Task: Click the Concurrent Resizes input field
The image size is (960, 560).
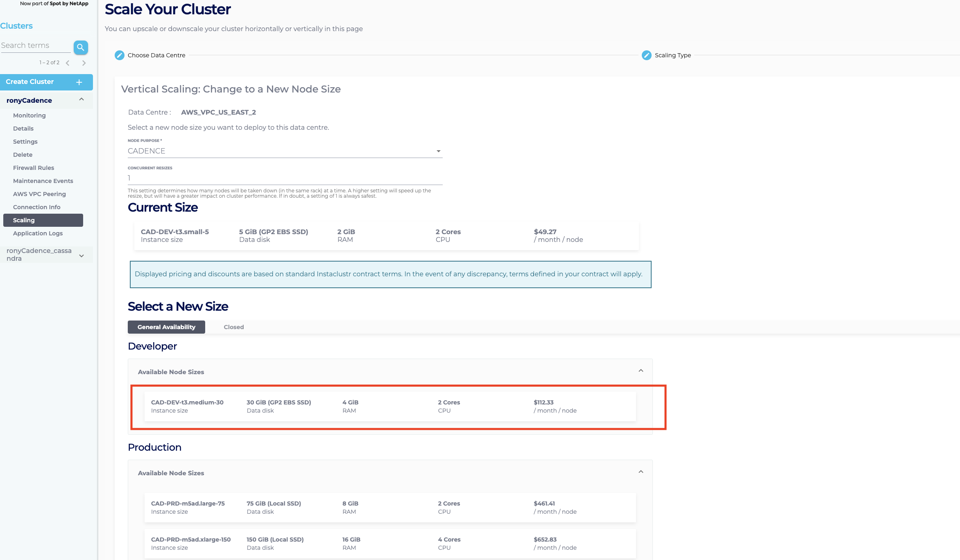Action: coord(285,178)
